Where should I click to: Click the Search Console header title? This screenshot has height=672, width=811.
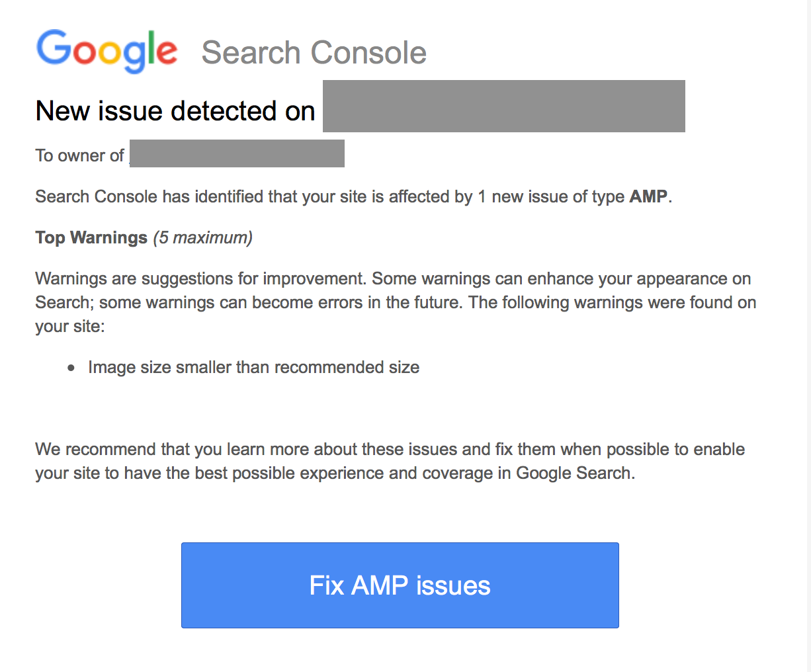pyautogui.click(x=314, y=52)
